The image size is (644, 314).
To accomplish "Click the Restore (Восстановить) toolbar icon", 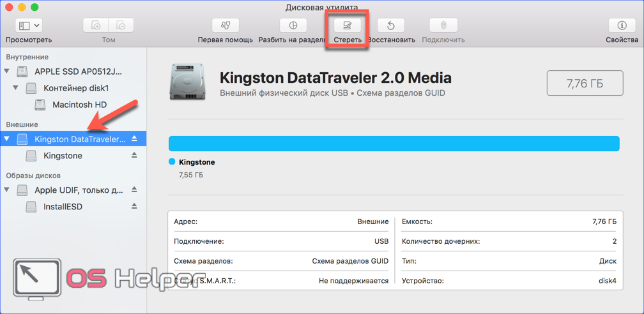I will (x=391, y=26).
